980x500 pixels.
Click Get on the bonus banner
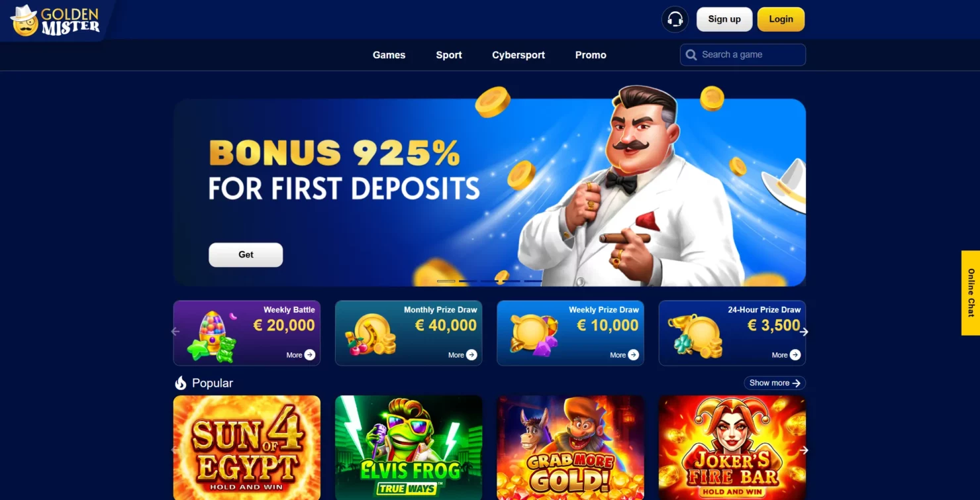tap(246, 255)
